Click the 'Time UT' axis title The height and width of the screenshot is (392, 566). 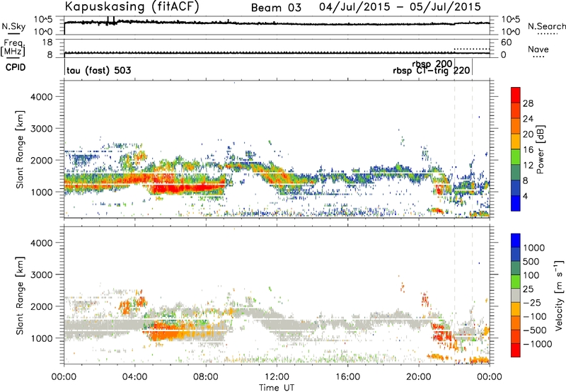coord(277,388)
